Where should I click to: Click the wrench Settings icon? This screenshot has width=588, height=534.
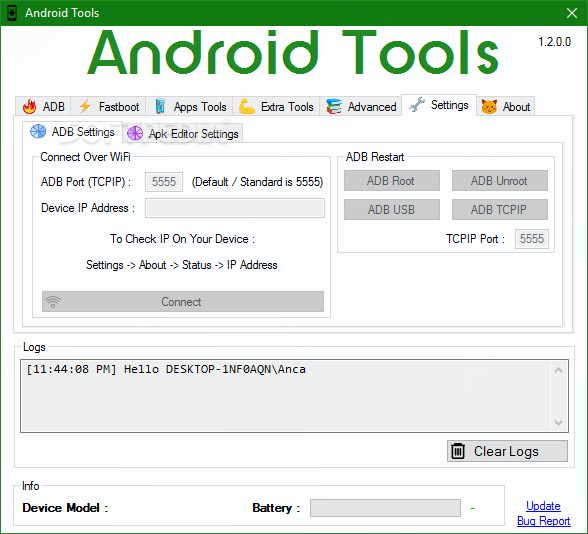[x=417, y=104]
